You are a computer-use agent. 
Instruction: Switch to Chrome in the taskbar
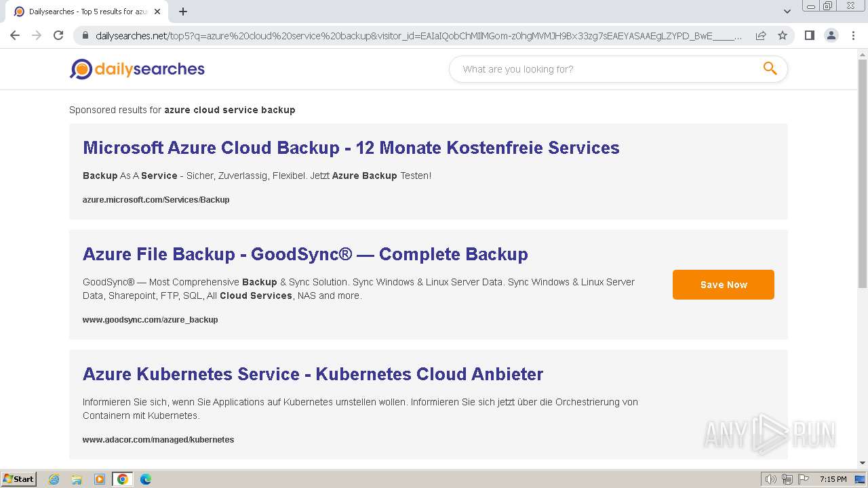point(123,479)
